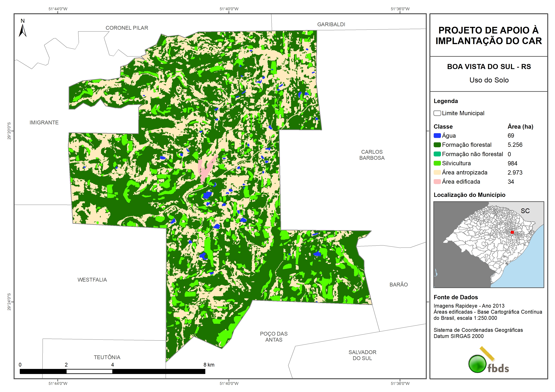Click the Área edificada pink swatch
This screenshot has width=555, height=392.
437,182
